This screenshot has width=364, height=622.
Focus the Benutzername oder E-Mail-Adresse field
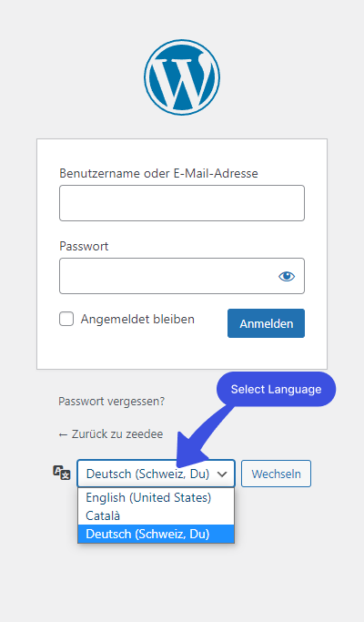click(182, 203)
